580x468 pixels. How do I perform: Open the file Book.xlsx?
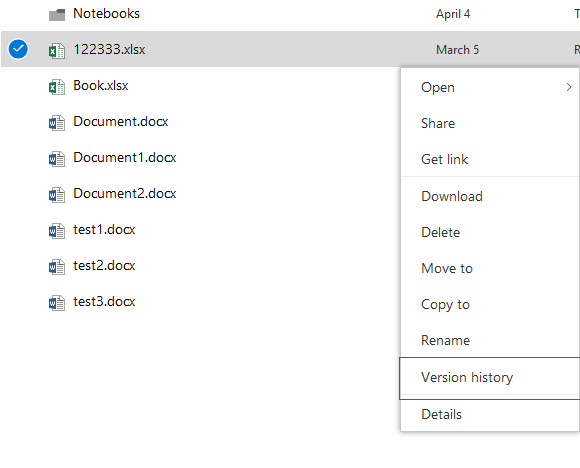pyautogui.click(x=101, y=85)
